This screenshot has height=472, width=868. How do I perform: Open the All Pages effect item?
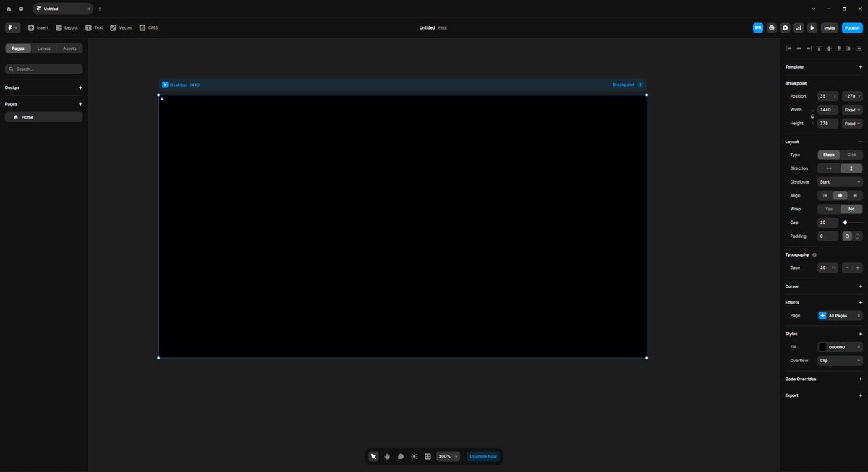pos(840,316)
